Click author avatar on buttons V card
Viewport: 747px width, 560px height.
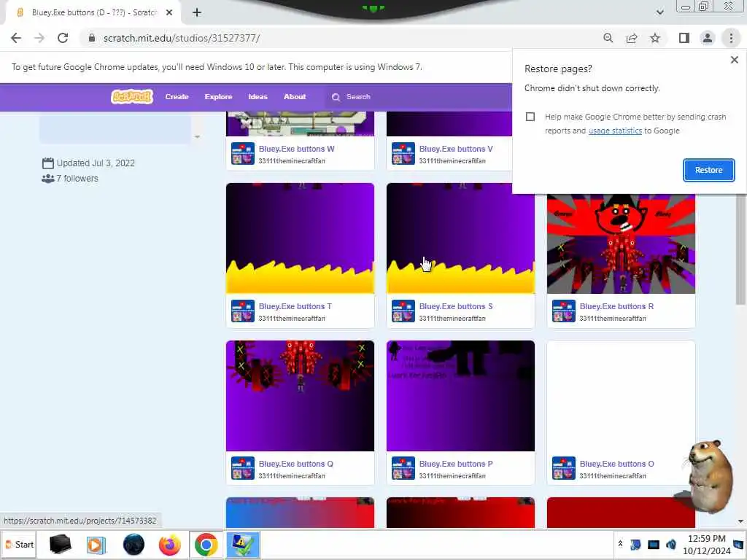pyautogui.click(x=403, y=153)
